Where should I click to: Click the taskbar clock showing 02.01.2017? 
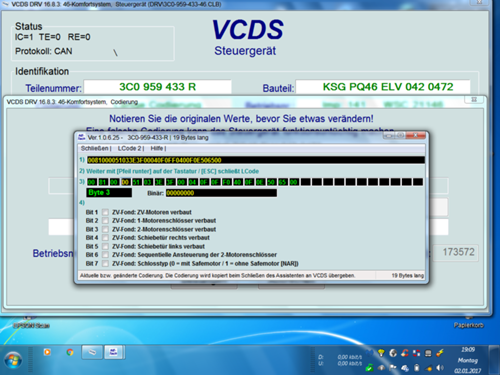point(468,360)
